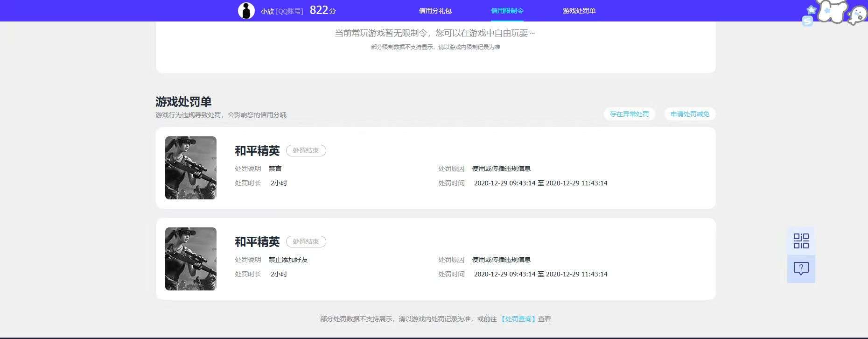Screen dimensions: 868x339
Task: Open game thumbnail of the 禁言 penalty card
Action: (x=191, y=168)
